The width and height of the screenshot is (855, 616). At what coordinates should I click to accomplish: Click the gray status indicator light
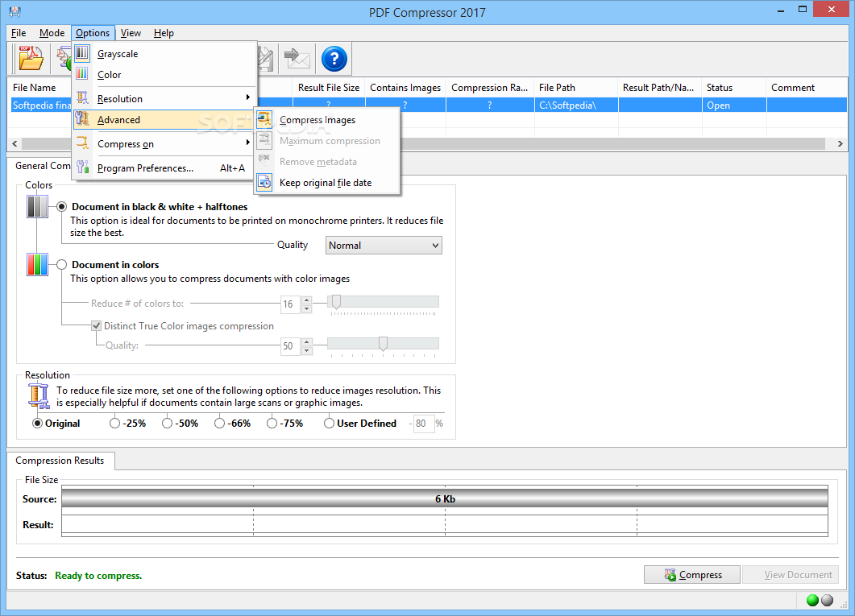(827, 600)
